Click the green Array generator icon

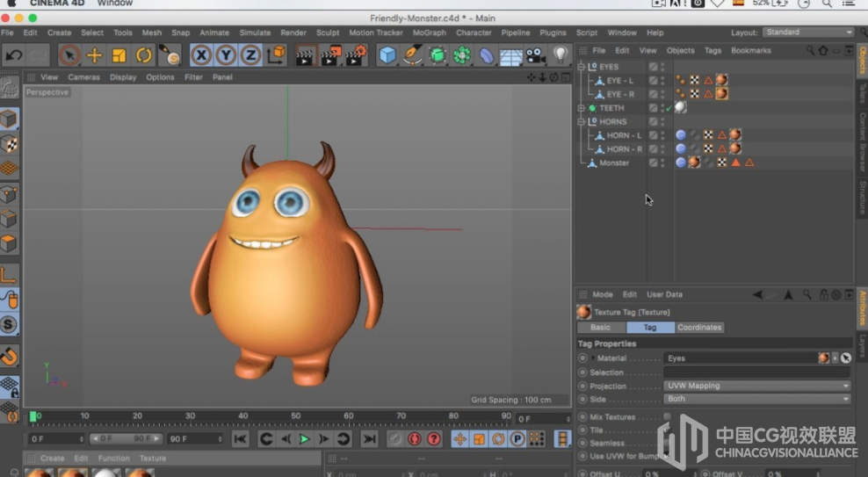(462, 55)
